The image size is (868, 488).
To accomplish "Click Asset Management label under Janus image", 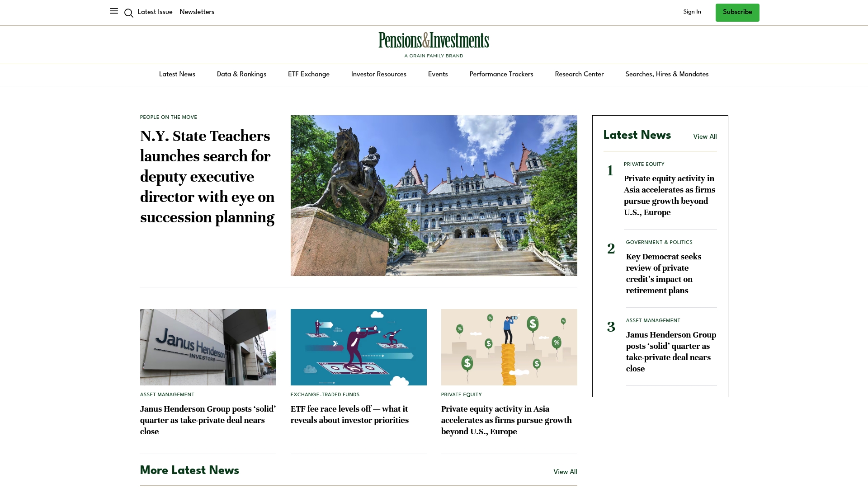I will pyautogui.click(x=167, y=395).
